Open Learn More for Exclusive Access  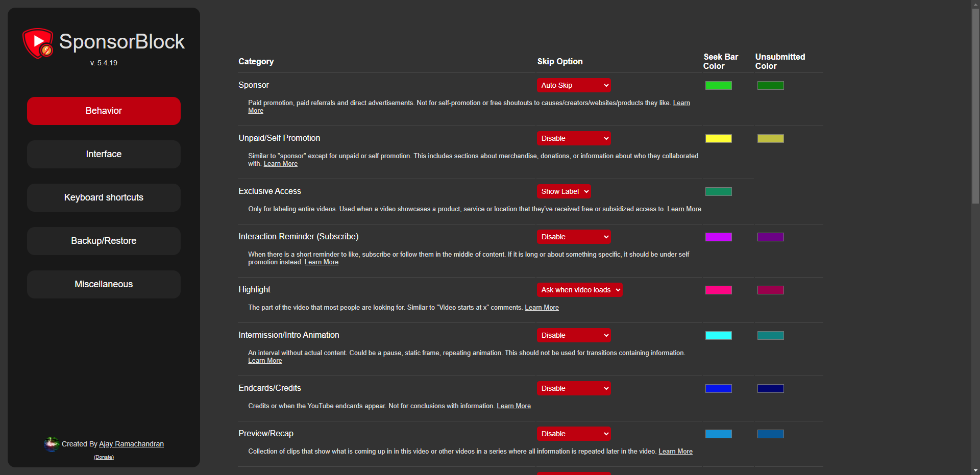coord(684,209)
